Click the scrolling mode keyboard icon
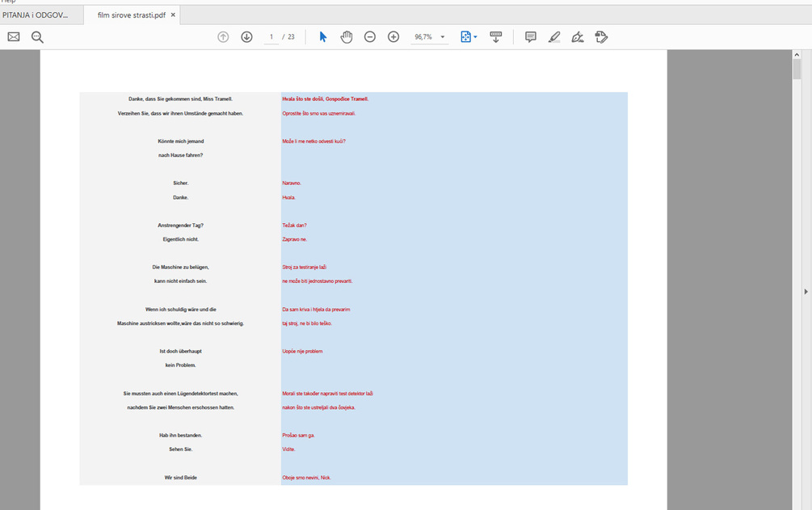Viewport: 812px width, 510px height. coord(495,37)
